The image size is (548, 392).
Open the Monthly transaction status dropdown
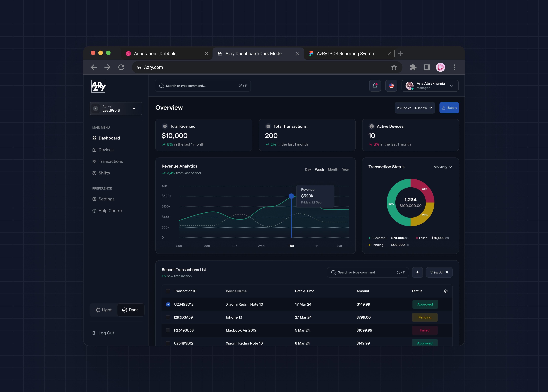pos(442,167)
